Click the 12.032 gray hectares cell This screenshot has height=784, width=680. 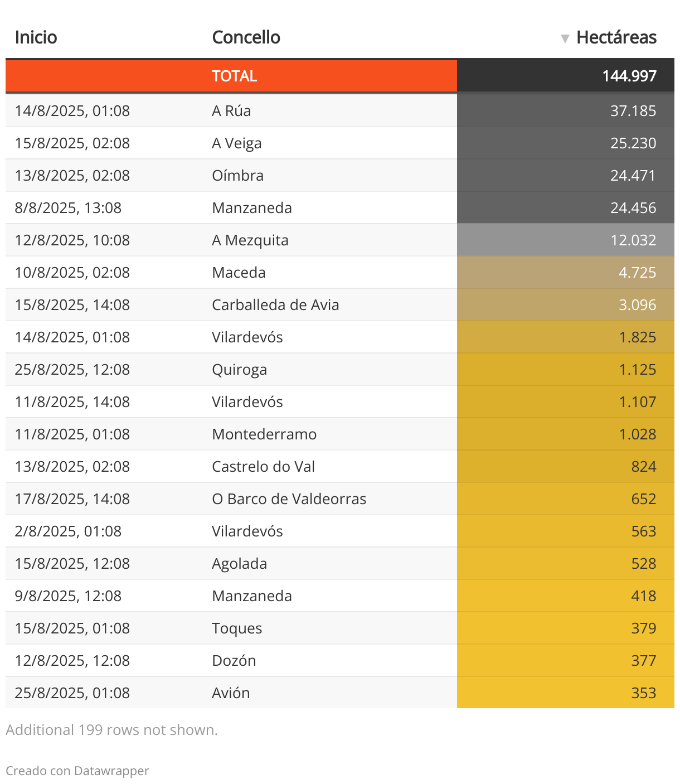click(x=633, y=240)
